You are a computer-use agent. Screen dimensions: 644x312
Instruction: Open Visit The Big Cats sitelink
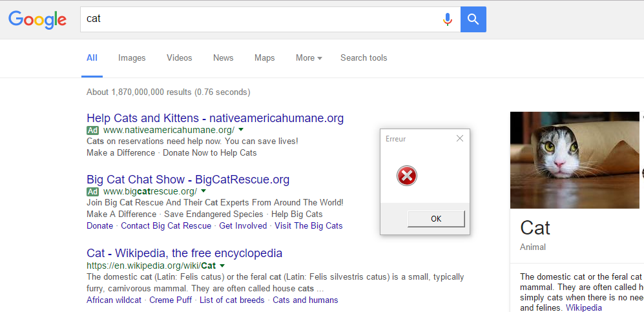(309, 226)
